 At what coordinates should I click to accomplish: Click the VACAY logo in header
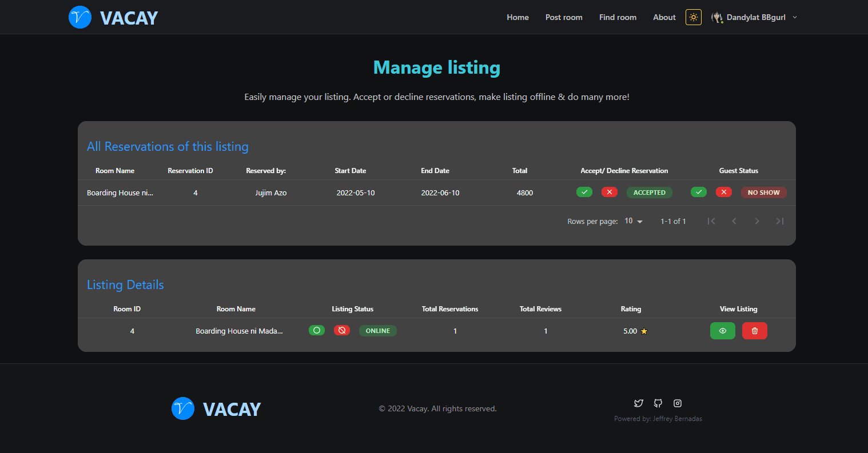point(113,17)
